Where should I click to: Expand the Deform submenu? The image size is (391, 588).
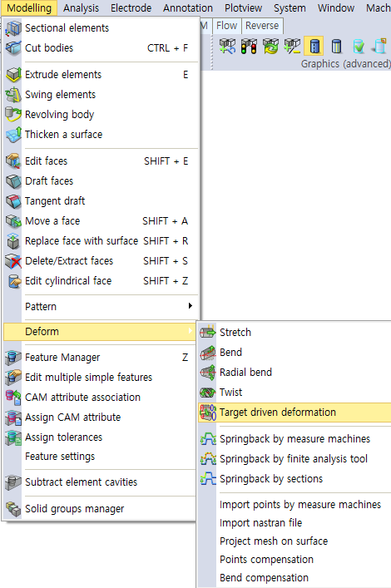(x=100, y=332)
